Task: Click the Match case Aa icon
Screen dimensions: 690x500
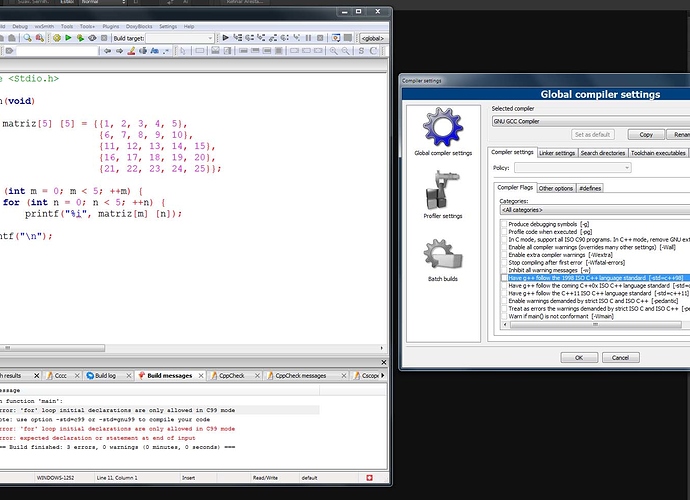Action: coord(154,51)
